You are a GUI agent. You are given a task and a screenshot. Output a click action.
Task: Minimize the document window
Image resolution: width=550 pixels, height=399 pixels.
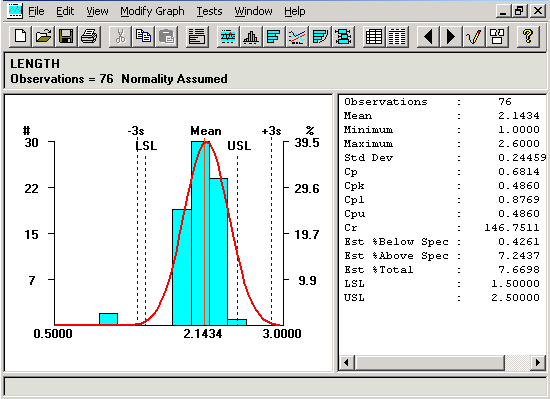[503, 11]
